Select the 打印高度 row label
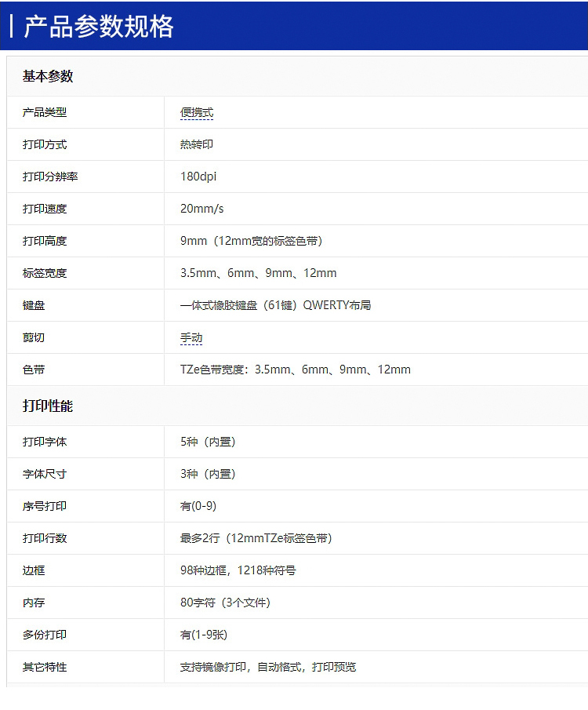588x710 pixels. tap(45, 242)
